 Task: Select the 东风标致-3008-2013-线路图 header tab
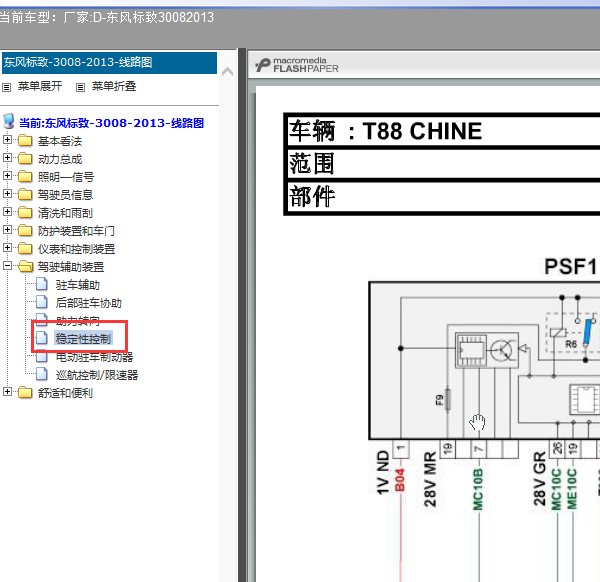point(109,62)
